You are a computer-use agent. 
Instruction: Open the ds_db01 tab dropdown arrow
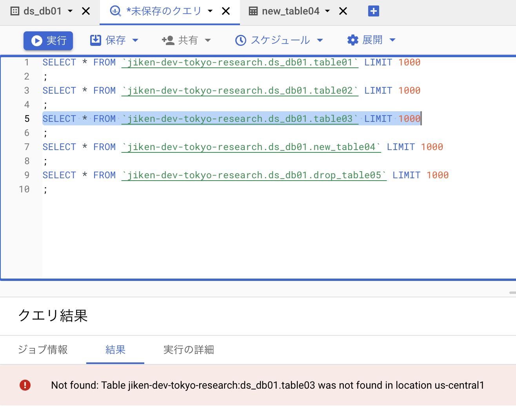(x=70, y=11)
